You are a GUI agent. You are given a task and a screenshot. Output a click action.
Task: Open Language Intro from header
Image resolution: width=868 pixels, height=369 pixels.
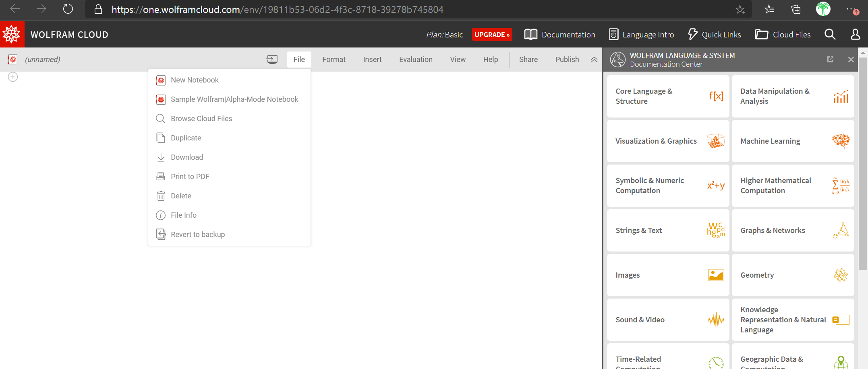pos(641,35)
